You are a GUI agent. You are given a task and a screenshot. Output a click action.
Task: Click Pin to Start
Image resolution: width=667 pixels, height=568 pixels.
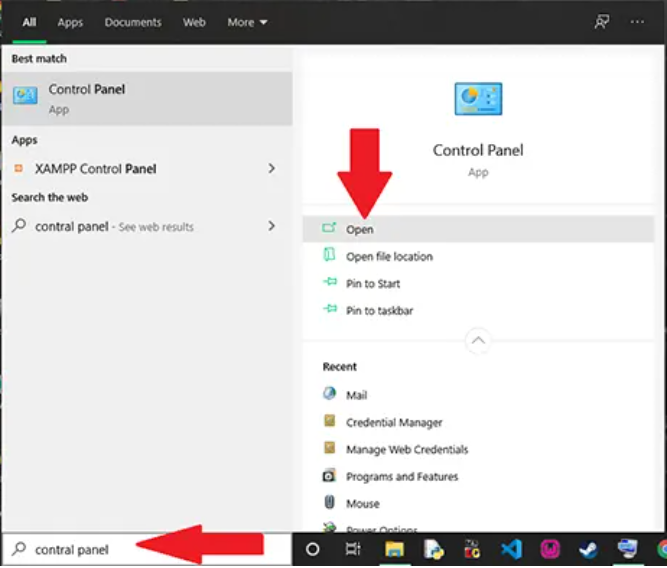click(478, 283)
